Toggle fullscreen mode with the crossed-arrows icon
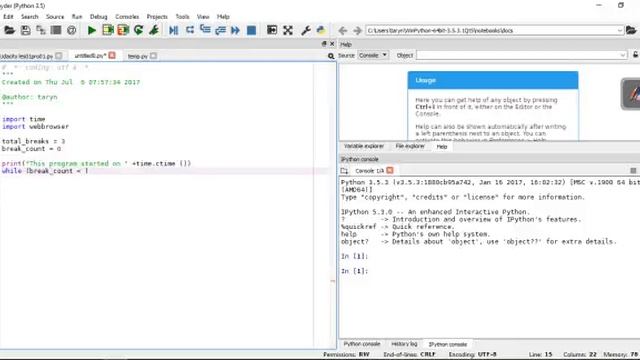The image size is (640, 360). (288, 30)
